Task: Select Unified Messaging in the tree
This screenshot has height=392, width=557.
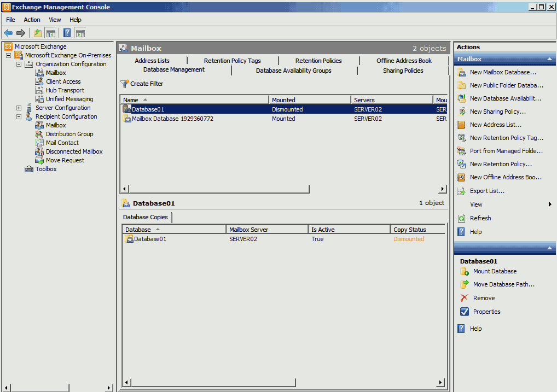Action: [x=69, y=99]
